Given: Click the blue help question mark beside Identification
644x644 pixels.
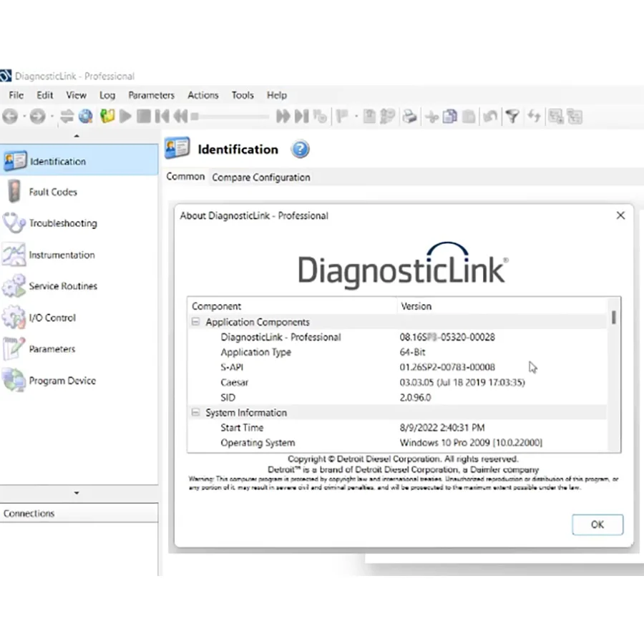Looking at the screenshot, I should pos(301,149).
